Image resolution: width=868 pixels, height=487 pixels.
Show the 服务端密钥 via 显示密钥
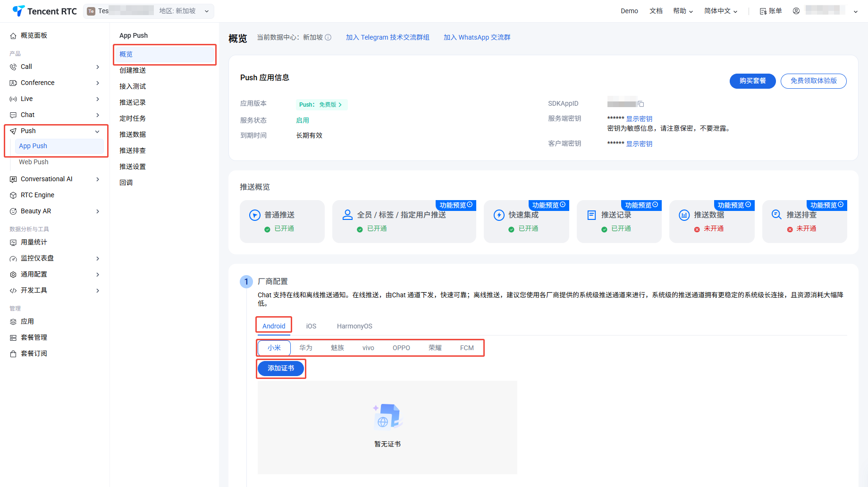point(639,119)
